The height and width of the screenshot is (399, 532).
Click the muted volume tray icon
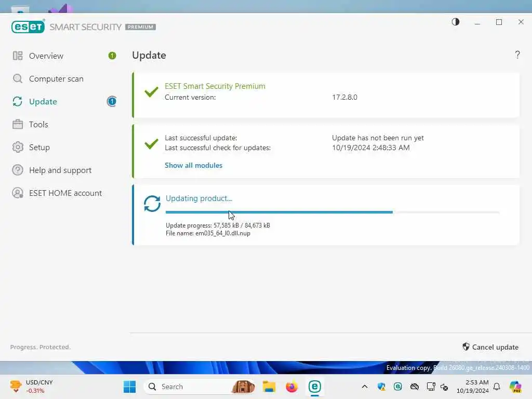pyautogui.click(x=444, y=387)
